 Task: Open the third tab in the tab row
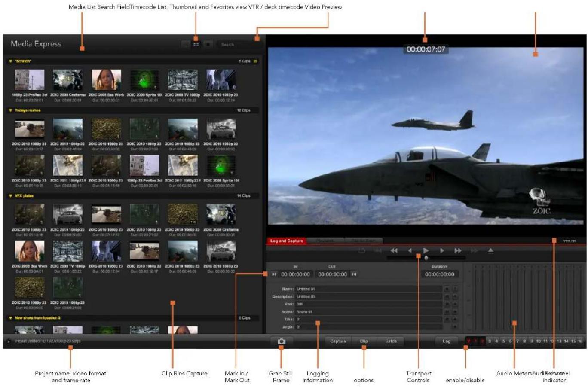point(363,241)
